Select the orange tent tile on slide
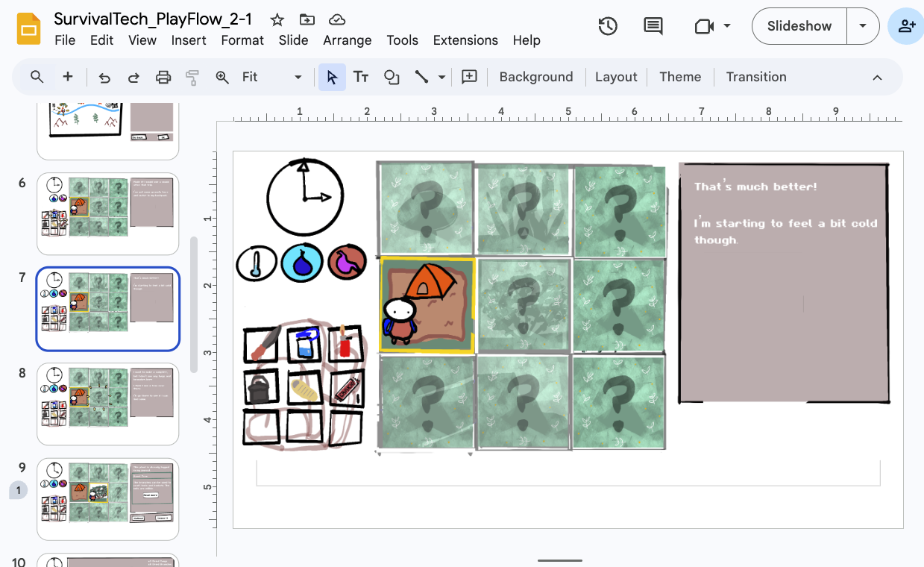Viewport: 924px width, 567px height. point(427,304)
